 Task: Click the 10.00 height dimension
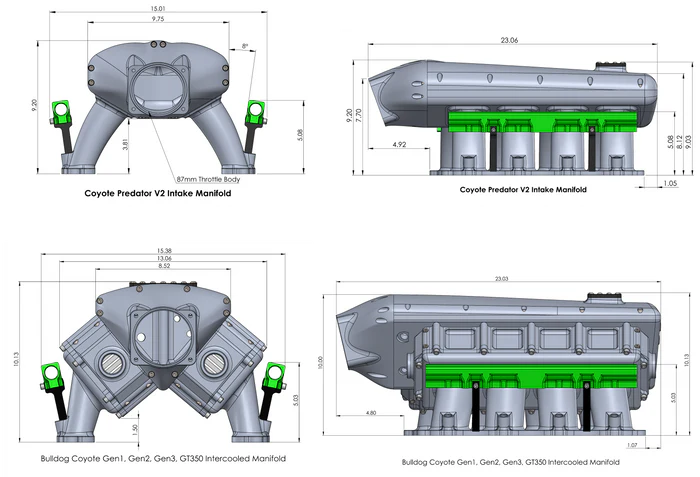pos(320,362)
